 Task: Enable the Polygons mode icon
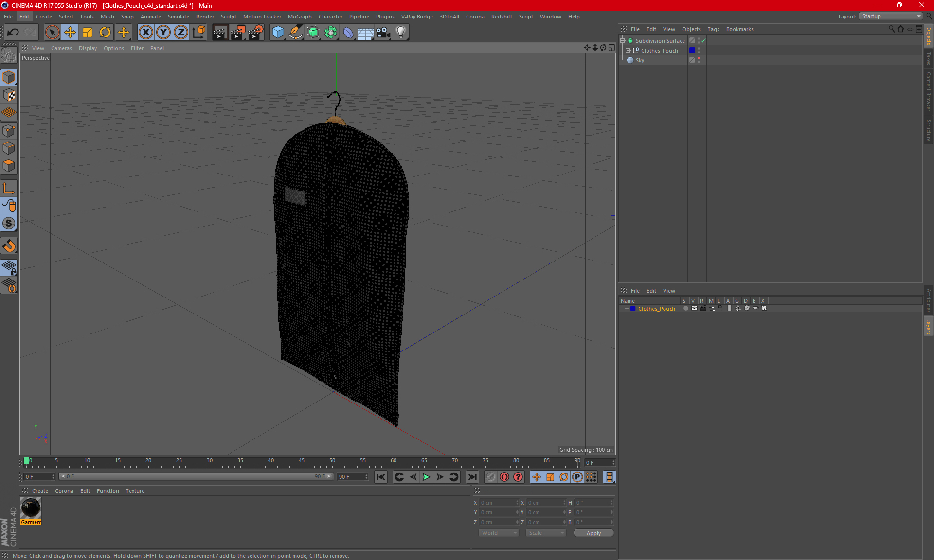[x=9, y=166]
